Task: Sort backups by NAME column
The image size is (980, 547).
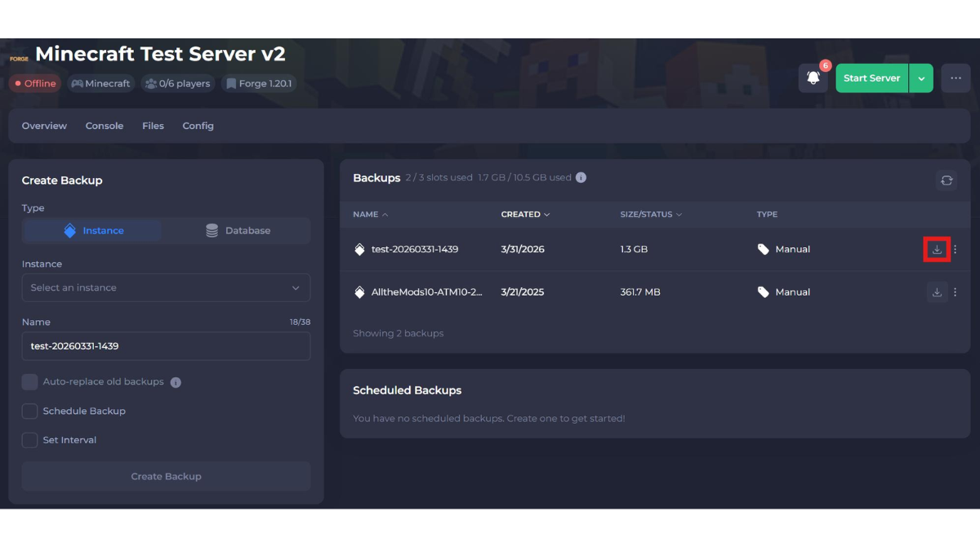Action: point(370,215)
